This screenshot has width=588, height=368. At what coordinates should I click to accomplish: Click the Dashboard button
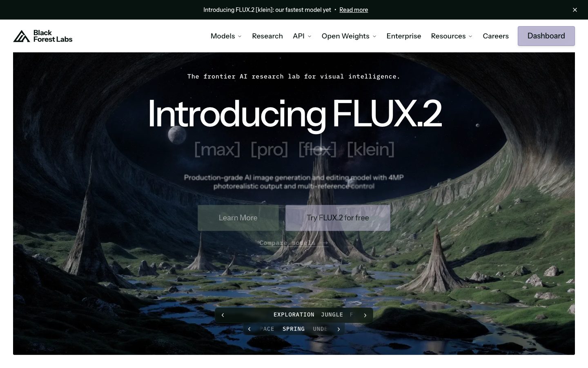pyautogui.click(x=546, y=36)
